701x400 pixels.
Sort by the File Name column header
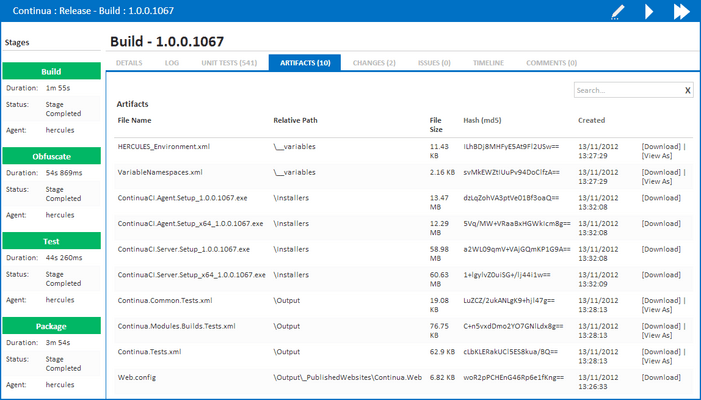tap(135, 120)
